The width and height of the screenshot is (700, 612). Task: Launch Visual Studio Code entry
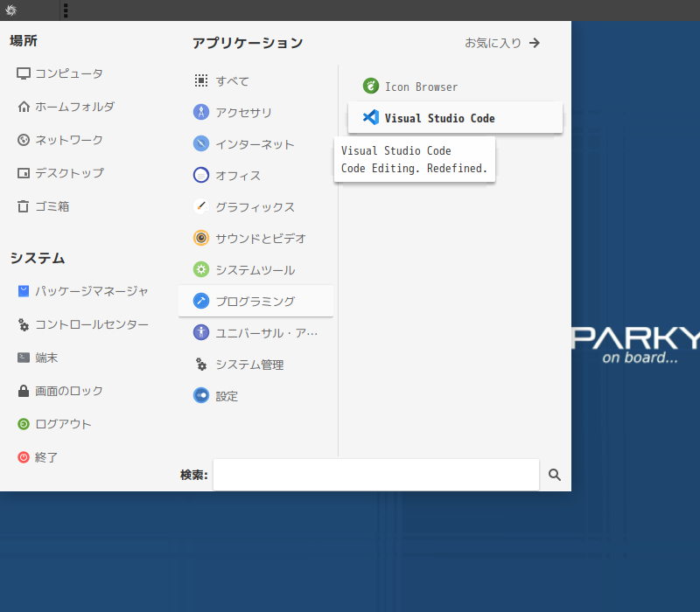click(455, 118)
